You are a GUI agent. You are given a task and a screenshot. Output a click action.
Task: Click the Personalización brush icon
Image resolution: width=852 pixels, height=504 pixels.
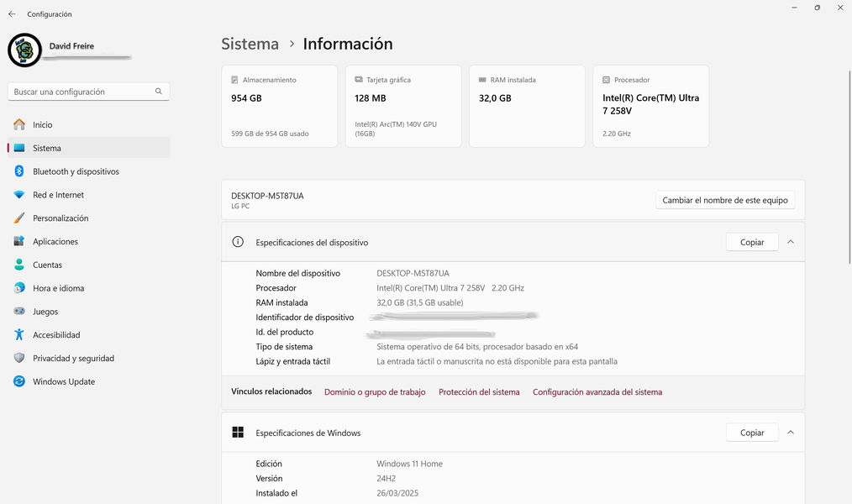coord(19,218)
